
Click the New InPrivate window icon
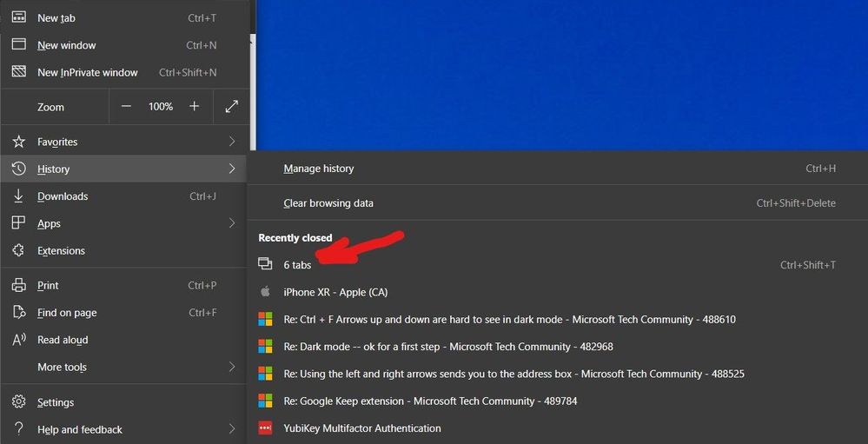click(19, 71)
